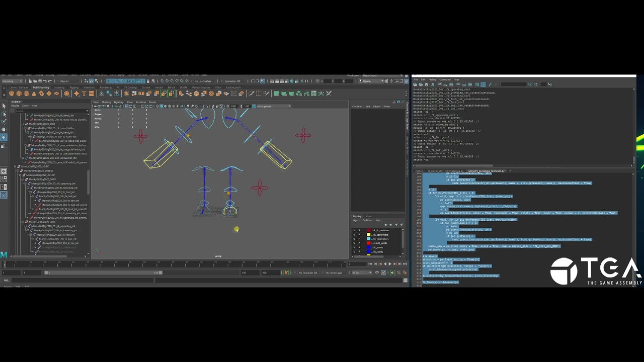Screen dimensions: 644x362
Task: Click the Auto Keyframe toggle icon
Action: [x=399, y=273]
